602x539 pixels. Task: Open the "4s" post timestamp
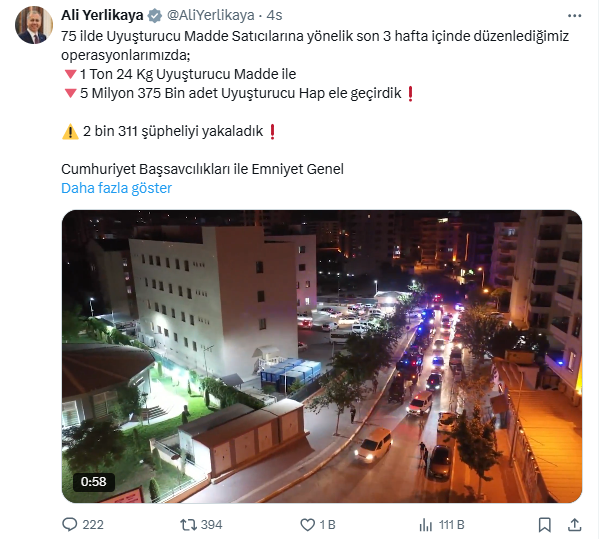coord(274,15)
